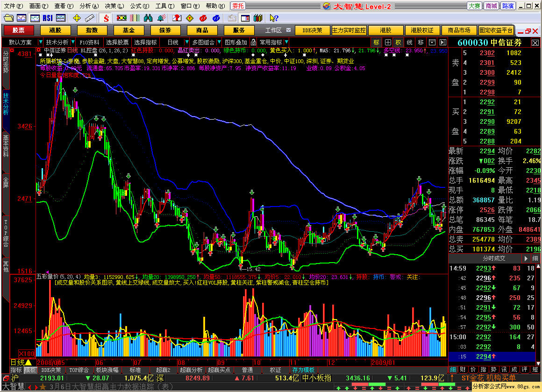Click the striped colored bars icon
542x392 pixels.
(135, 18)
